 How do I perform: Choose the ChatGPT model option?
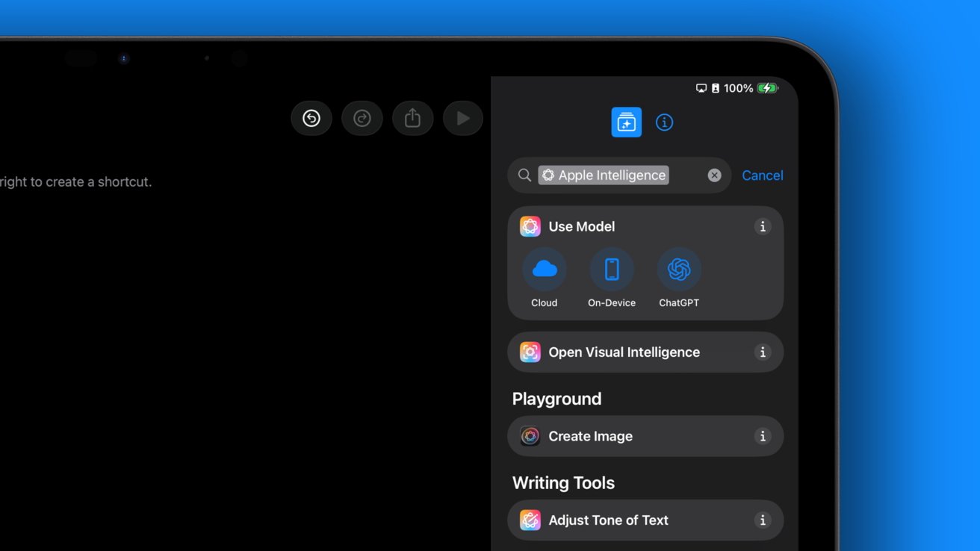679,278
